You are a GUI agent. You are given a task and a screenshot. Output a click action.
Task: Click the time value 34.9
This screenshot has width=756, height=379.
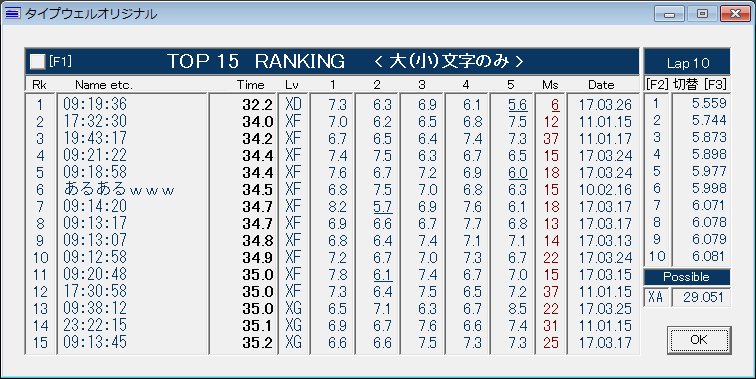click(257, 257)
